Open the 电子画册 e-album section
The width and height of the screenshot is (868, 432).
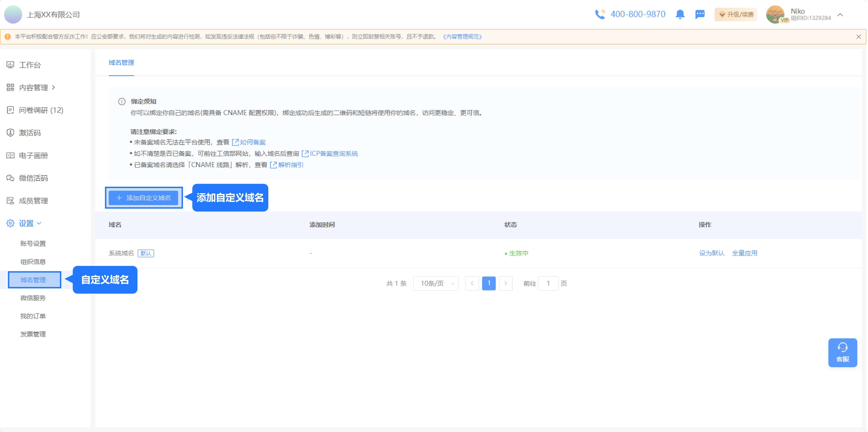(x=10, y=155)
